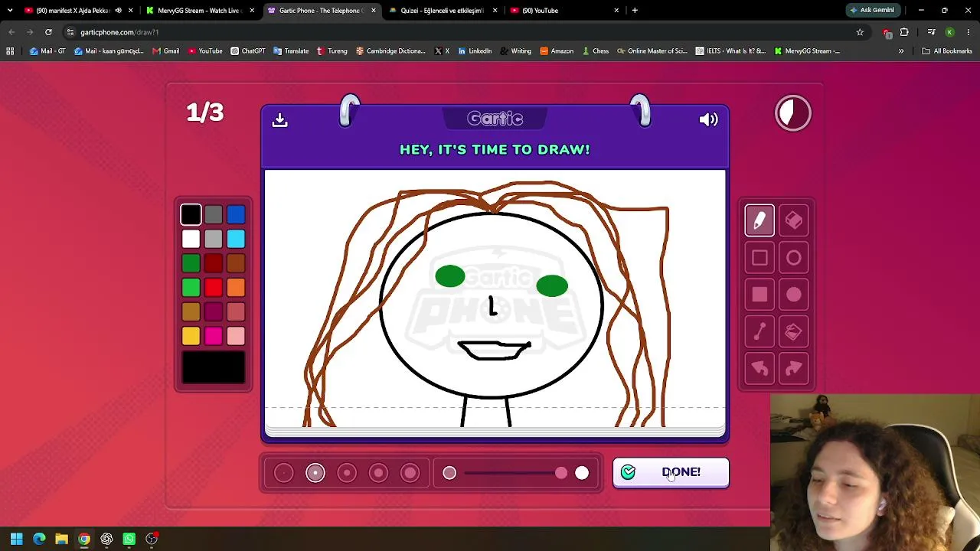This screenshot has width=980, height=551.
Task: Pick the bright red color swatch
Action: click(x=214, y=288)
